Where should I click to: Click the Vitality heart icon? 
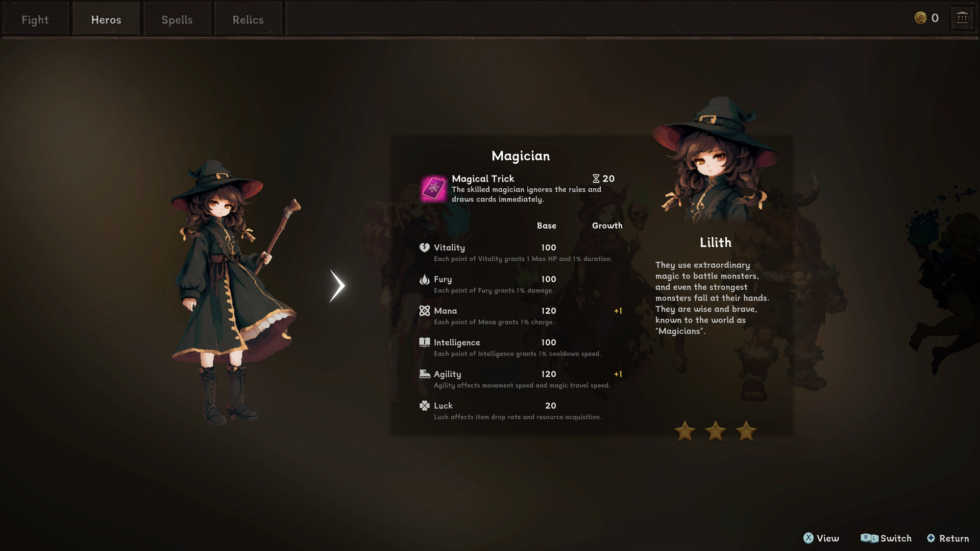coord(424,247)
